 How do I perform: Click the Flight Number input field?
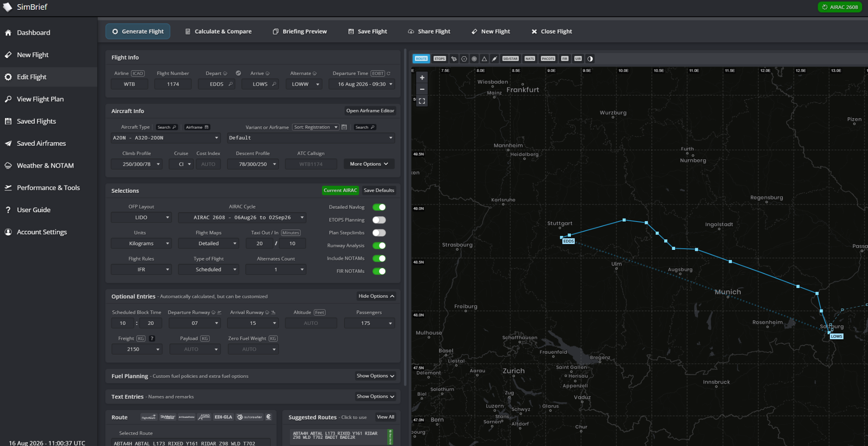pyautogui.click(x=173, y=84)
